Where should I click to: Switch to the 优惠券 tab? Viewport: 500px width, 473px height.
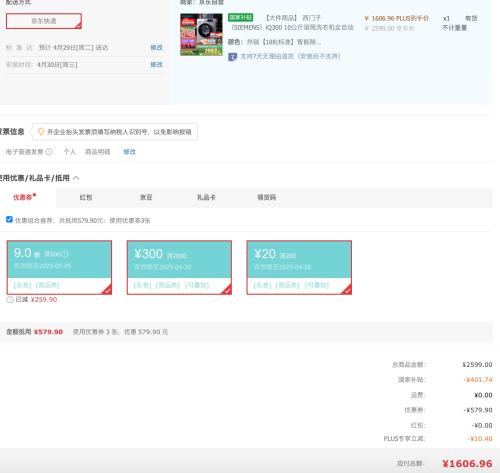(23, 197)
